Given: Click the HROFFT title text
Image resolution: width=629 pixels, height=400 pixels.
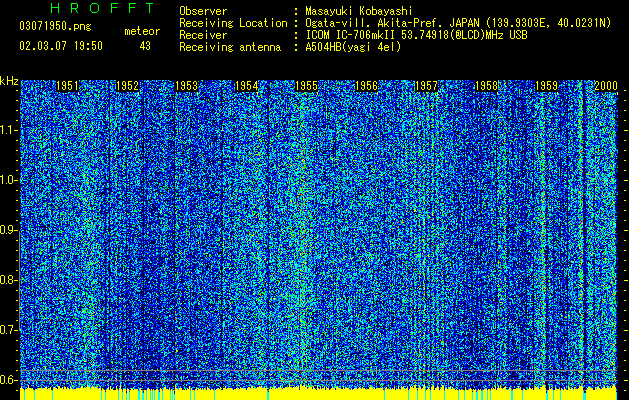Looking at the screenshot, I should (x=103, y=8).
